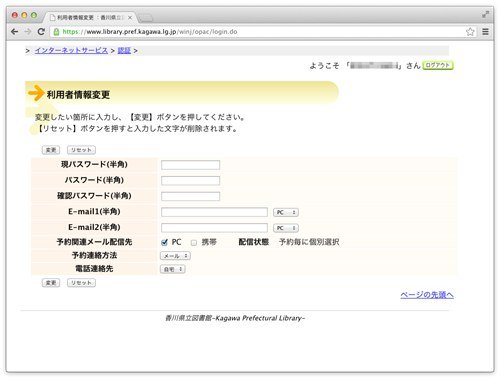The height and width of the screenshot is (378, 500).
Task: Check the 携帯 delivery checkbox
Action: coord(194,243)
